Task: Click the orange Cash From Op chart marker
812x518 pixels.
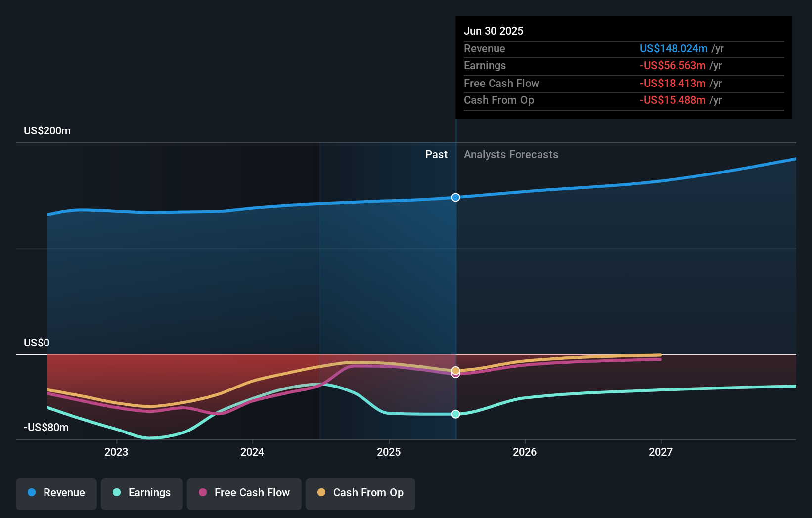Action: [x=455, y=370]
